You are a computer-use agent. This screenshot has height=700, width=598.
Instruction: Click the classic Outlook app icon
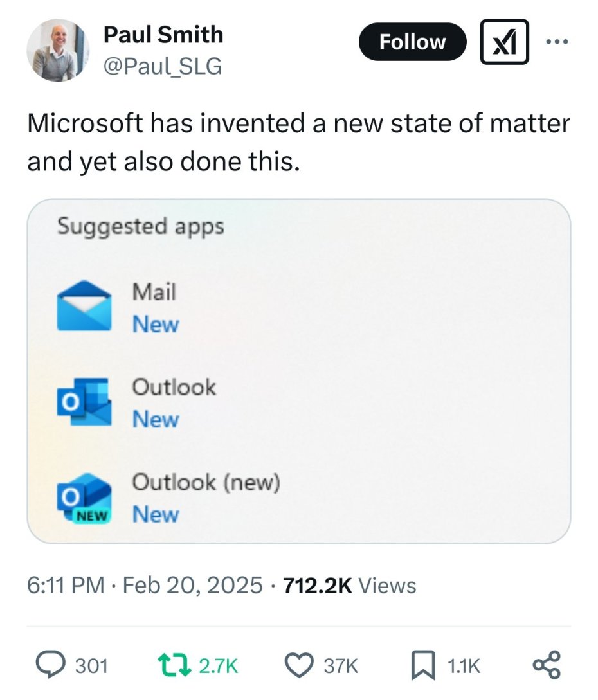point(84,402)
